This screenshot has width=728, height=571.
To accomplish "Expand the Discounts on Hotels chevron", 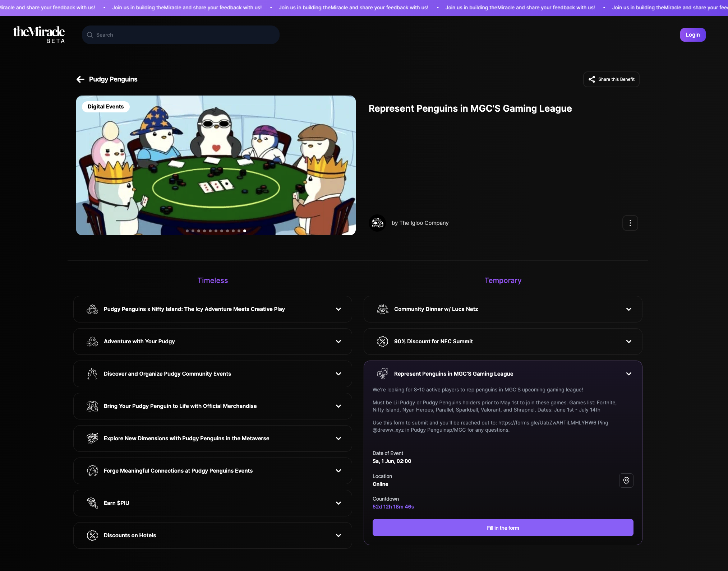I will (338, 535).
